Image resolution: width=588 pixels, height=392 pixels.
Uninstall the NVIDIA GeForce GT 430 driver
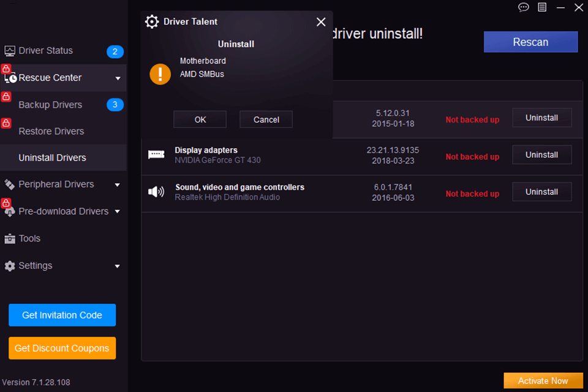coord(541,154)
